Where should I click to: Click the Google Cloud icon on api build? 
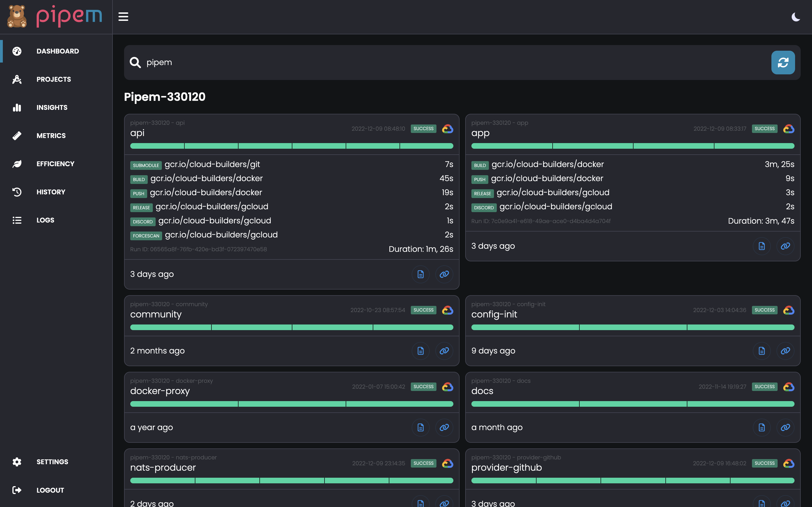pos(448,128)
